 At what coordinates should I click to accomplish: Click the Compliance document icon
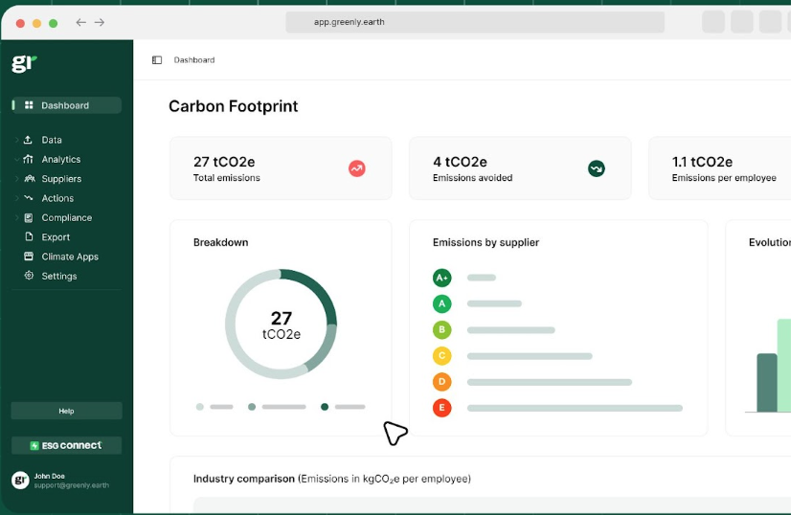point(29,218)
